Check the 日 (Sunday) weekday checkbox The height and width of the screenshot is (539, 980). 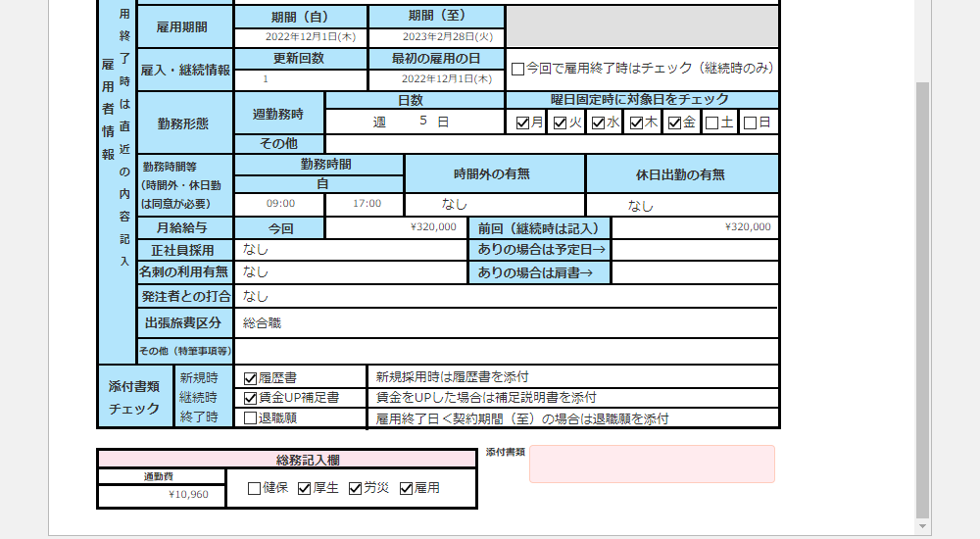(x=750, y=122)
